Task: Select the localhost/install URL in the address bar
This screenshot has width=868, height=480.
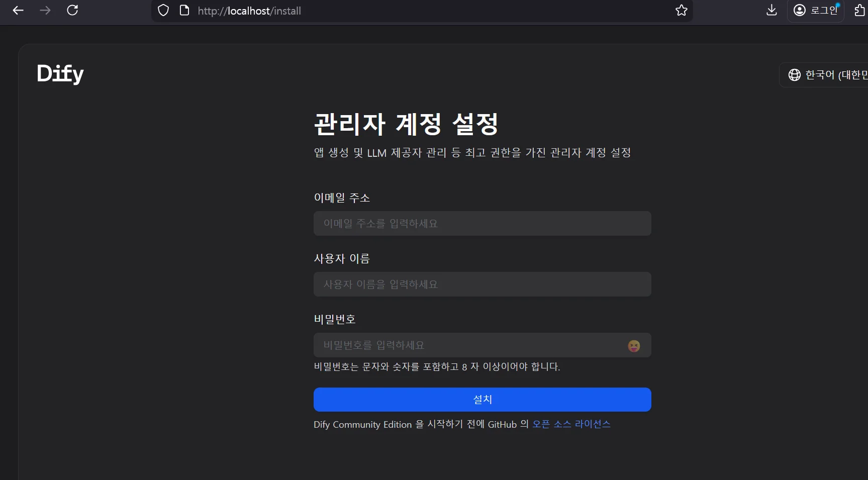Action: click(249, 11)
